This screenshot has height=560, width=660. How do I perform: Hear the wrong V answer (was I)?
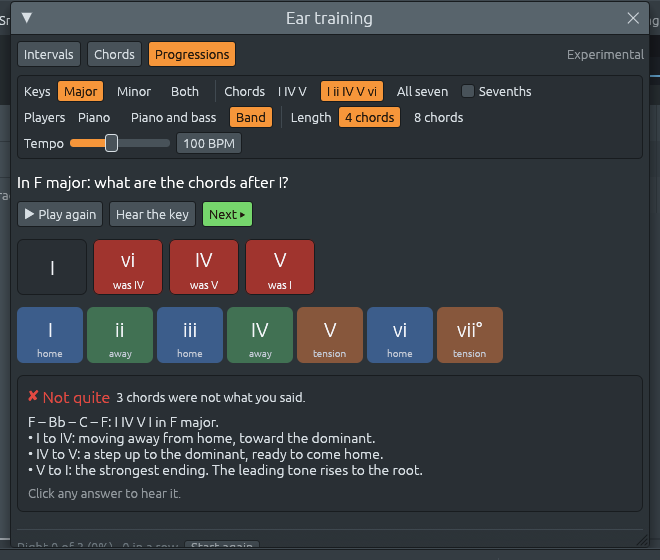point(280,267)
